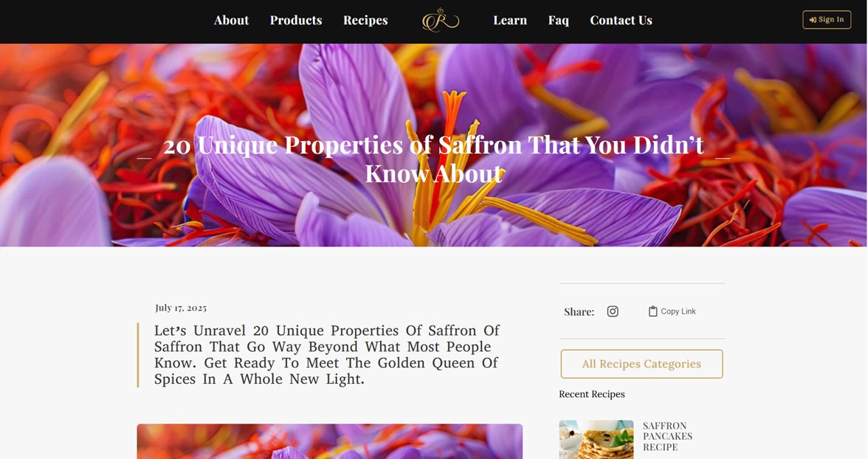Open the Recipes navigation item

coord(365,21)
